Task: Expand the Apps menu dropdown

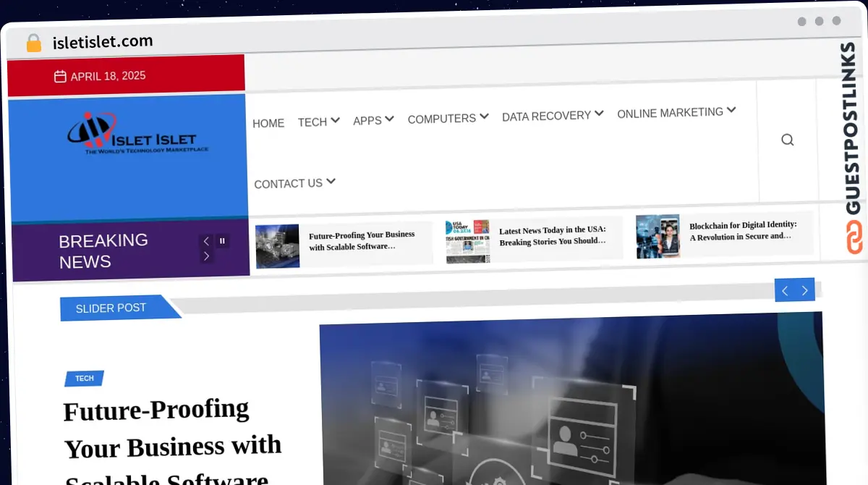Action: click(373, 120)
